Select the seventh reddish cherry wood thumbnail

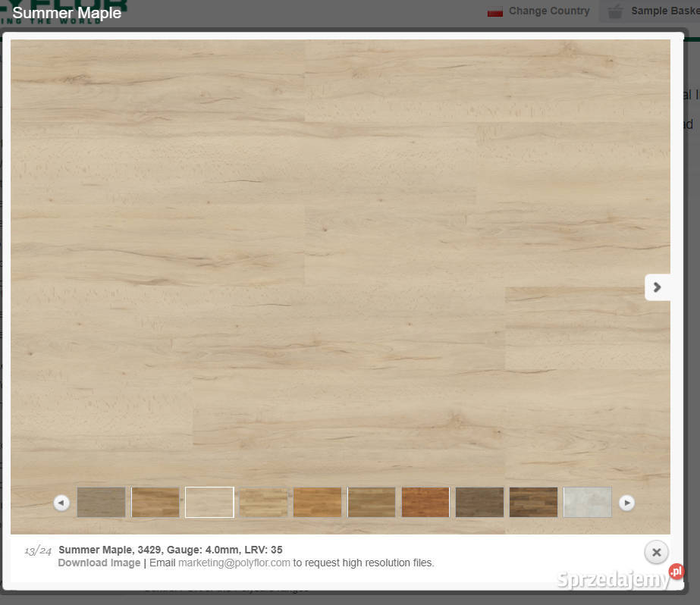[x=425, y=502]
